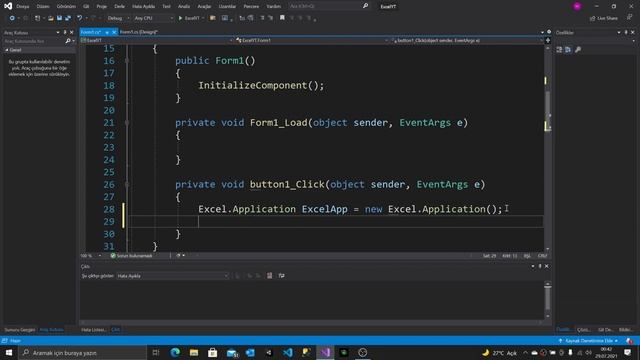The image size is (640, 360).
Task: Open the Yardım menu
Action: click(273, 7)
